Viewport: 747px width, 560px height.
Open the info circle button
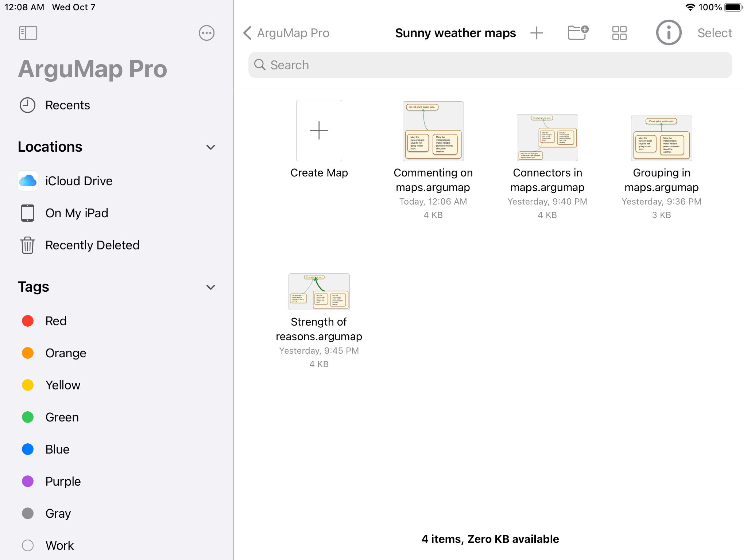click(669, 33)
